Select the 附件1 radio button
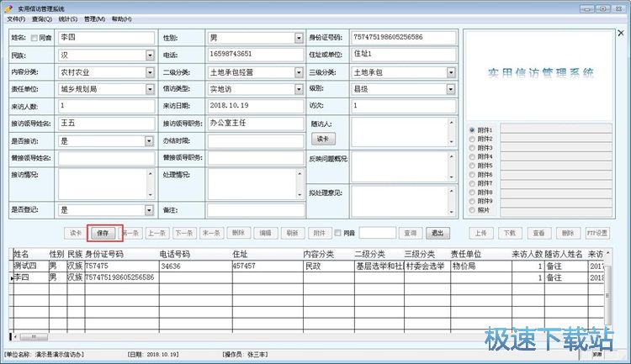The height and width of the screenshot is (364, 631). point(472,130)
